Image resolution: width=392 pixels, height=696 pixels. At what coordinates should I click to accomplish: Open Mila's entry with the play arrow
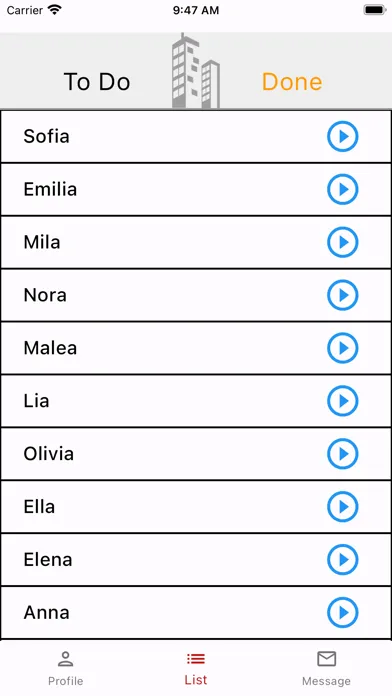tap(342, 242)
